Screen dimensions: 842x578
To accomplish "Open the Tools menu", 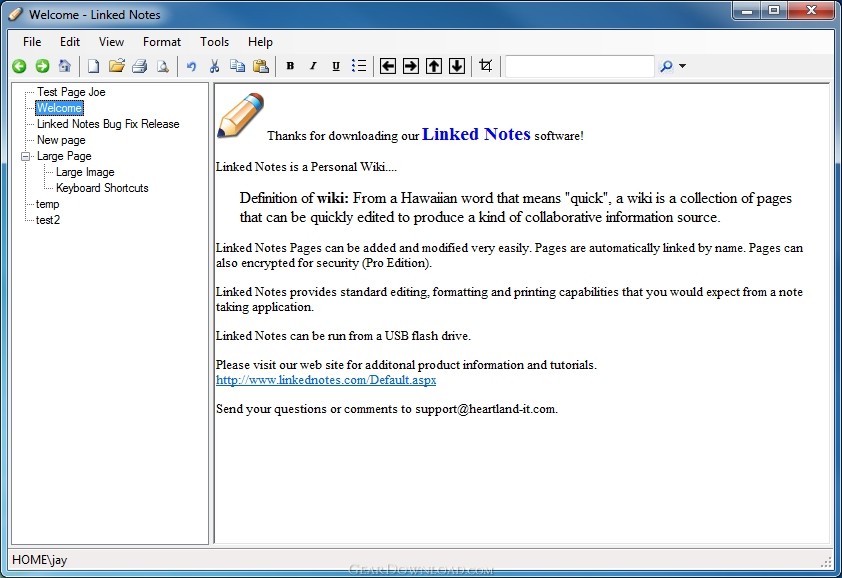I will (214, 42).
